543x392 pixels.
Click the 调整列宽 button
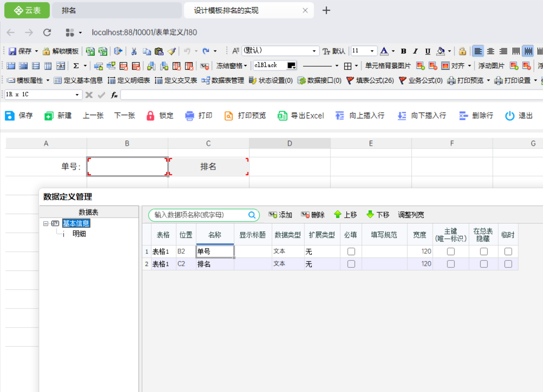[411, 215]
